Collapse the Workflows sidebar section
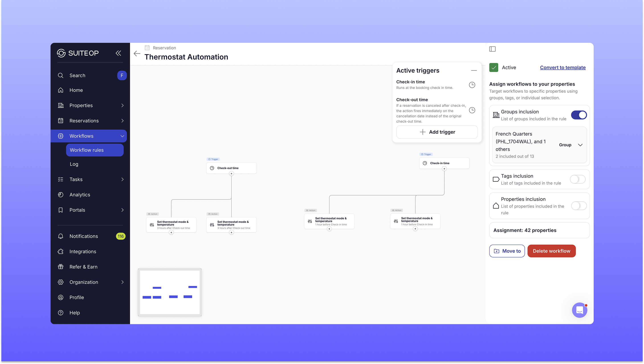Screen dimensions: 644x364 click(122, 136)
